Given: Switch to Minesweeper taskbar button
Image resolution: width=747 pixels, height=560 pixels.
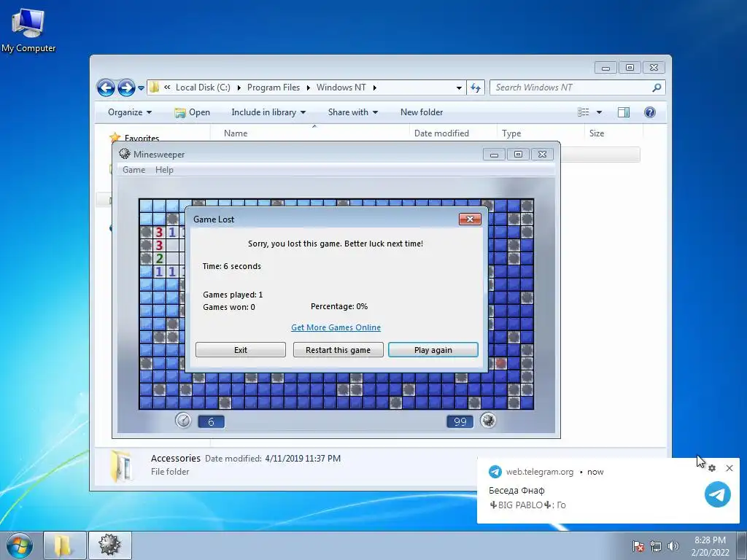Looking at the screenshot, I should [110, 545].
